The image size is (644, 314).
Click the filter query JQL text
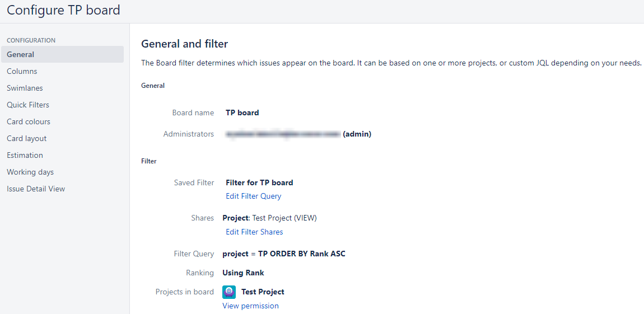click(x=284, y=254)
